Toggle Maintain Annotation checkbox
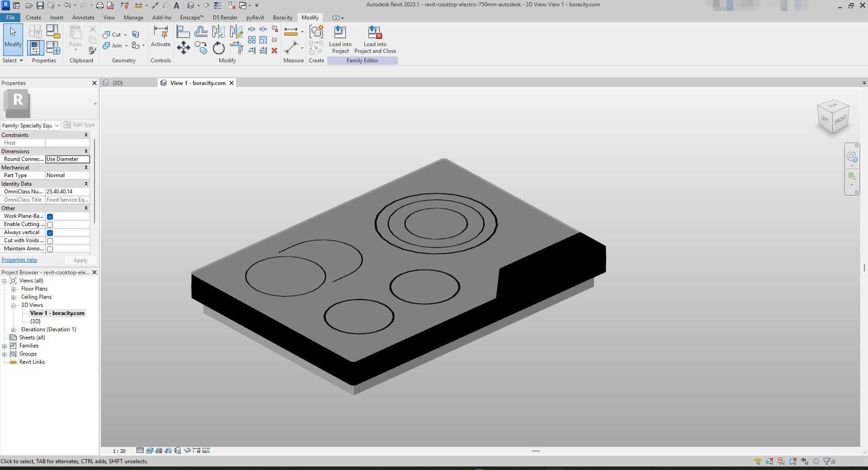 pyautogui.click(x=50, y=249)
